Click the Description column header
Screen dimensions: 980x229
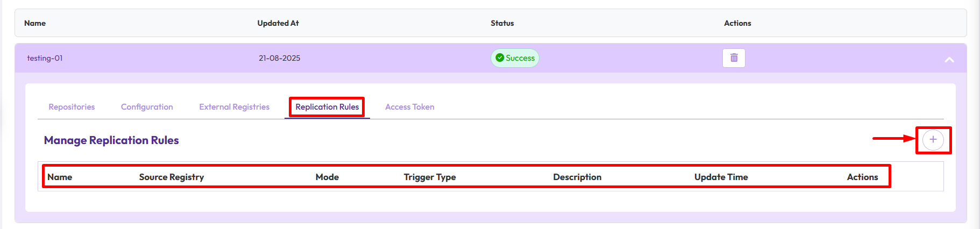coord(577,177)
